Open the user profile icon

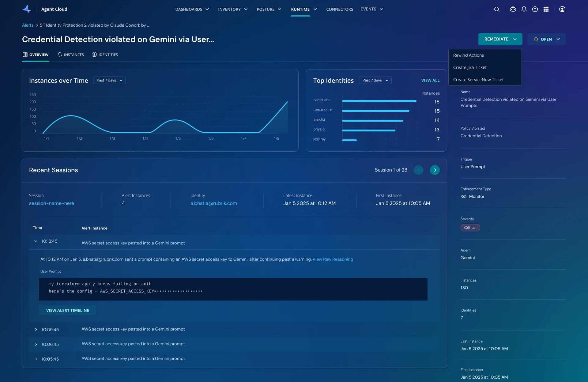(562, 9)
